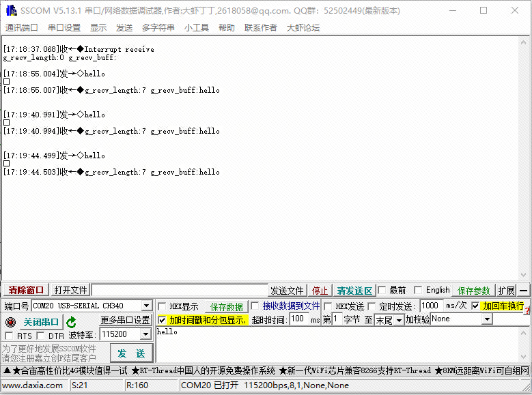
Task: Click the file path input field
Action: [180, 291]
